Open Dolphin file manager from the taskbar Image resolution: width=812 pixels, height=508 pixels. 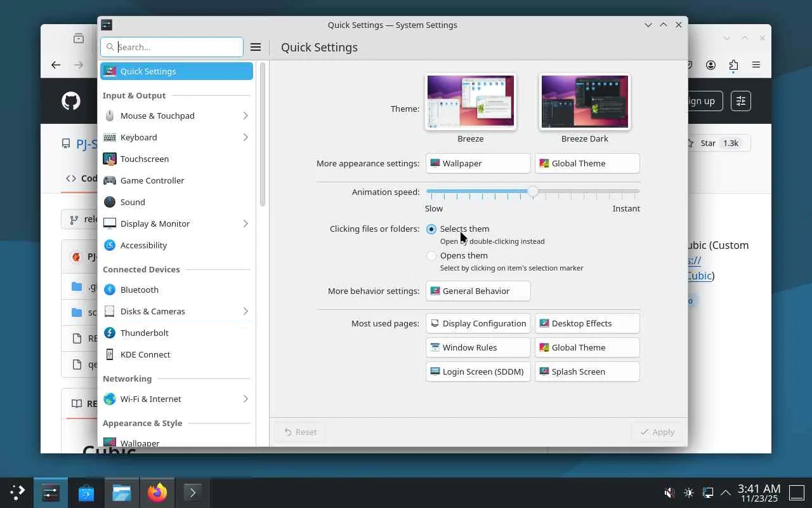(x=122, y=492)
